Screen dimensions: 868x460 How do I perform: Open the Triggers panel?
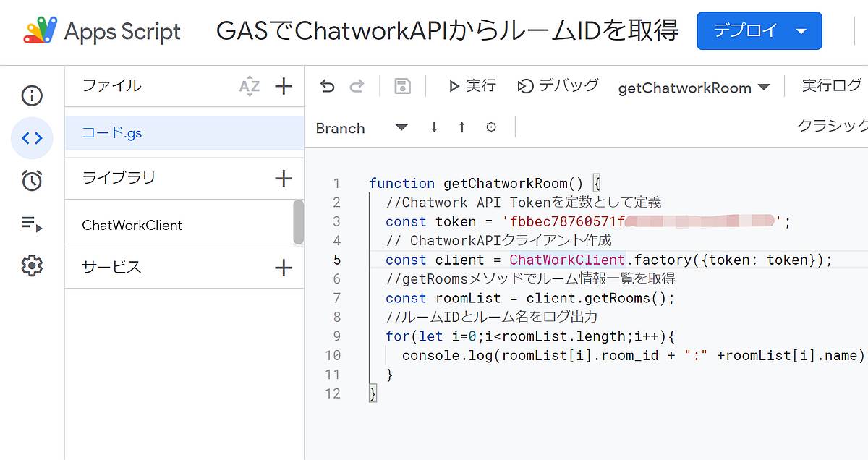pyautogui.click(x=31, y=180)
